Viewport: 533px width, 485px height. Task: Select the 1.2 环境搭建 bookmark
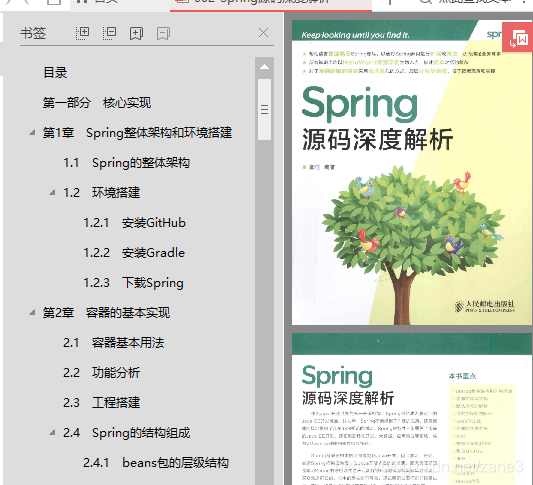pyautogui.click(x=102, y=193)
